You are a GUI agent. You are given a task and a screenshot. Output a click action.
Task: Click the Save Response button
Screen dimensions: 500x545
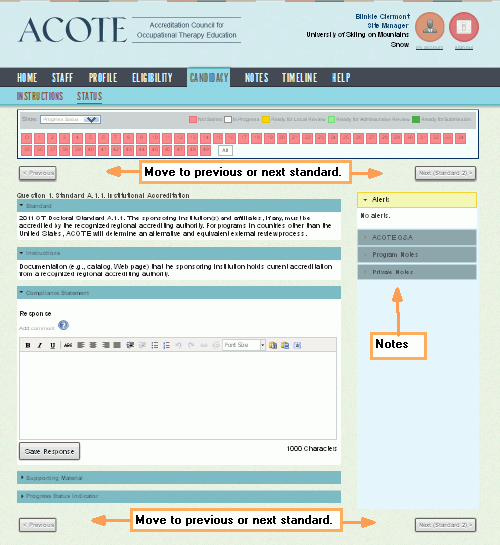(x=49, y=451)
